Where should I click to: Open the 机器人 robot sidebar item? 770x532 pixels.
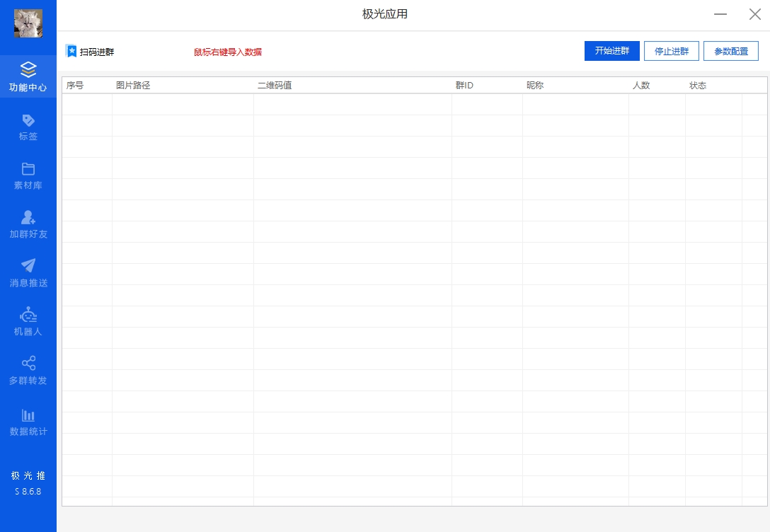[x=28, y=323]
